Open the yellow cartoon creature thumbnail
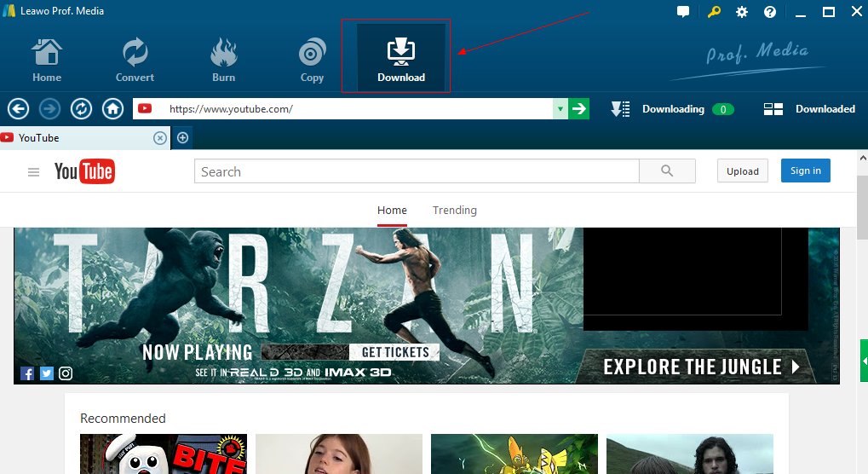Image resolution: width=868 pixels, height=474 pixels. 514,454
